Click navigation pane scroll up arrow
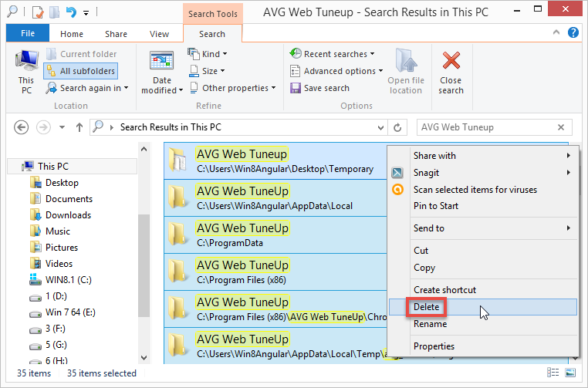Viewport: 588px width, 388px height. tap(144, 149)
